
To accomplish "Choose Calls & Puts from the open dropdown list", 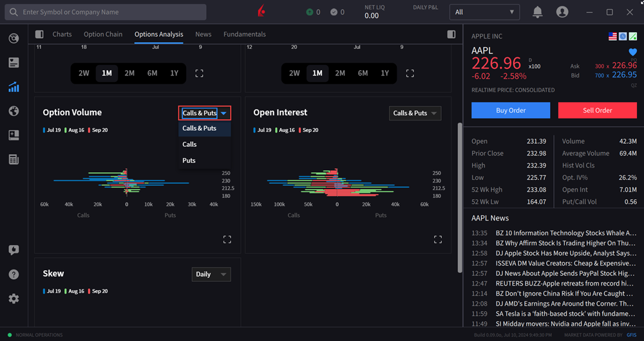I will click(205, 128).
